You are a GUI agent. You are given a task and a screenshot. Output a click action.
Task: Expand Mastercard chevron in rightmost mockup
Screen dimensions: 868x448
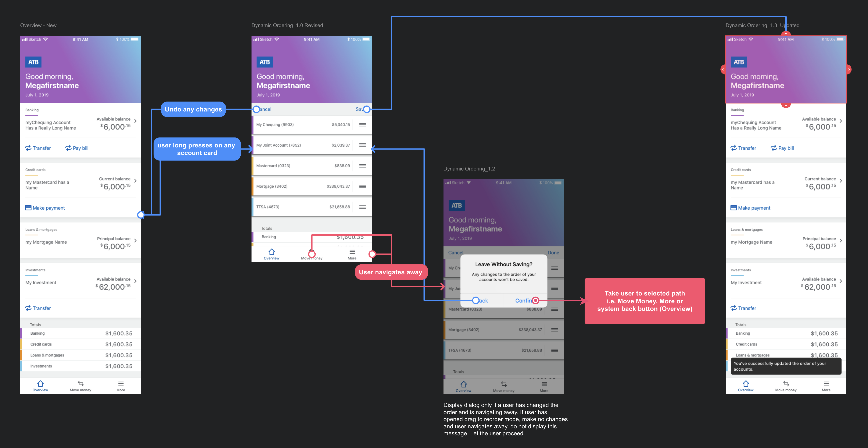click(x=841, y=181)
